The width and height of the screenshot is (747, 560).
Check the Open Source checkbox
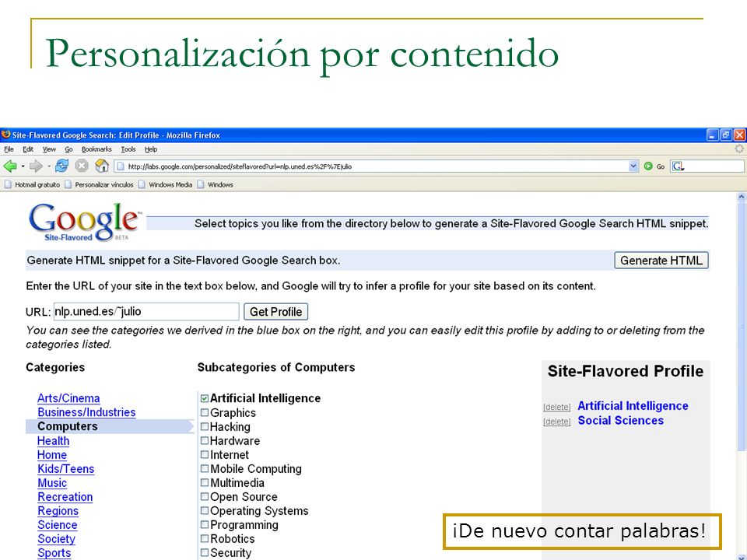[205, 496]
